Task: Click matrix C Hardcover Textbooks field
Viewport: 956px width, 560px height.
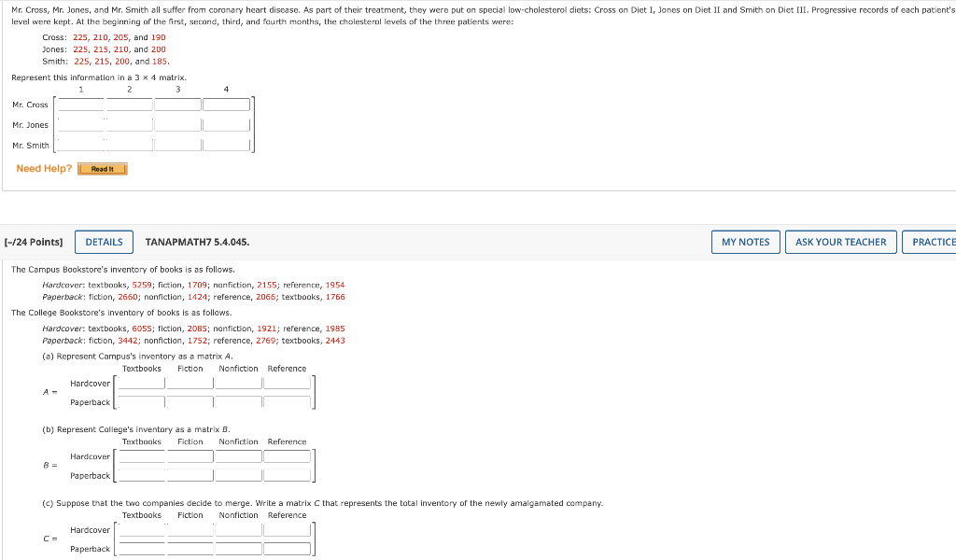Action: [142, 530]
